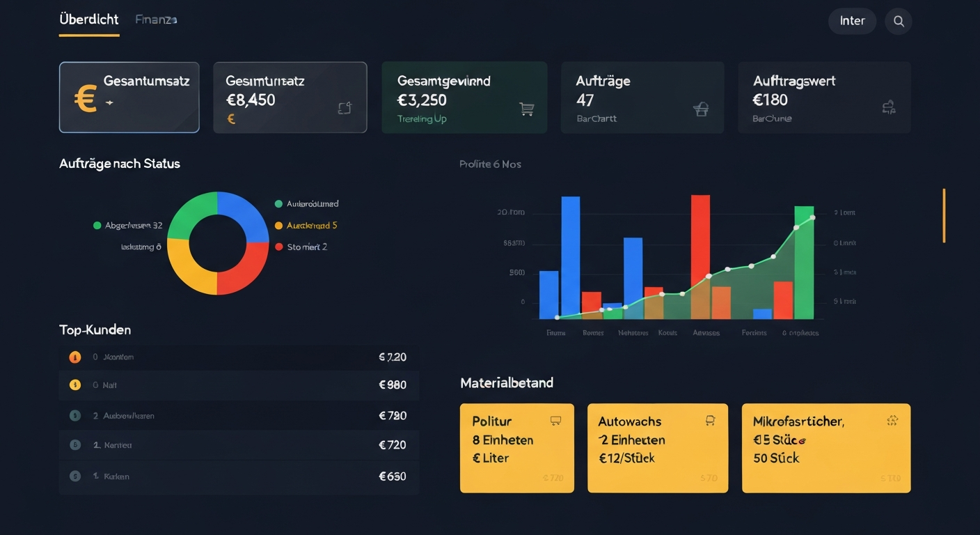Select the top customer row with €650

[239, 476]
